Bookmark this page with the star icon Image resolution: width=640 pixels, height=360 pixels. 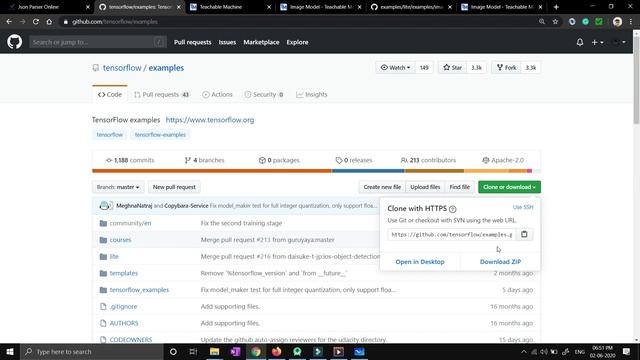point(555,22)
